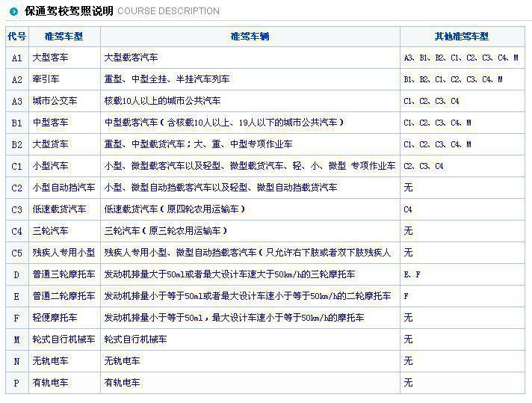Select the title 保通驾校驾照说明
Viewport: 532px width, 403px height.
pos(69,11)
